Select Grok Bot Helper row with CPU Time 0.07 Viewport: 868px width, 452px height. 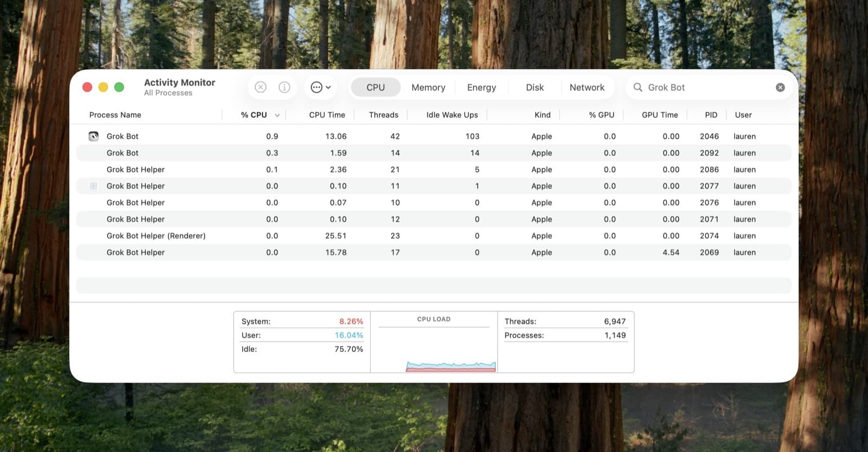point(433,203)
